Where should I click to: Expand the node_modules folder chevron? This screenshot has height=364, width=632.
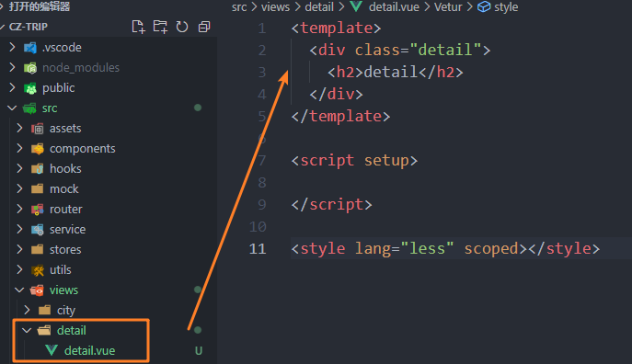click(12, 67)
